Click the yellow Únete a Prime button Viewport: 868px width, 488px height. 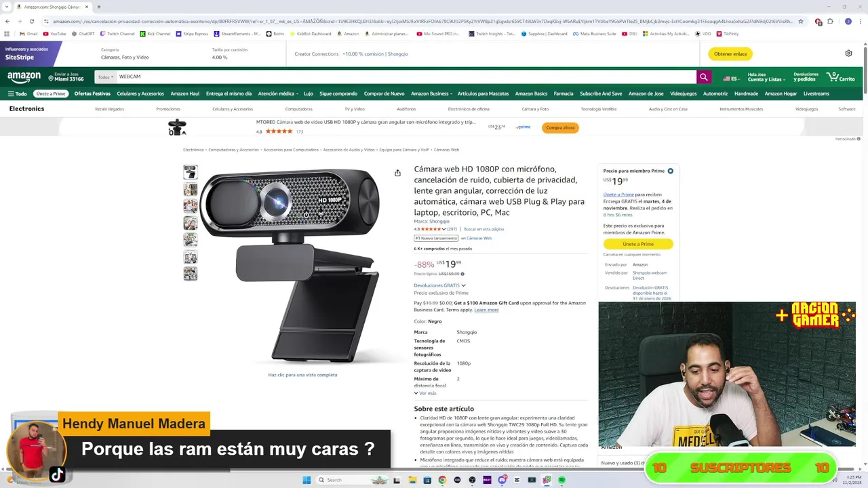[x=638, y=244]
